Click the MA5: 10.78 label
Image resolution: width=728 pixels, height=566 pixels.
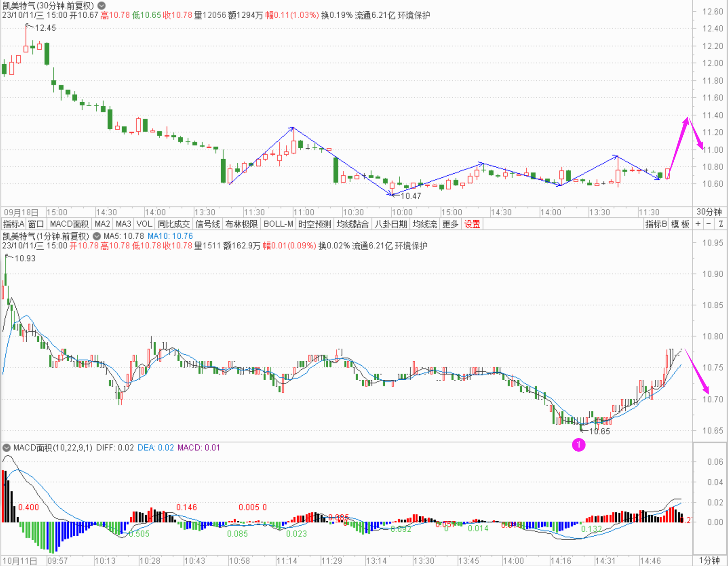tap(124, 236)
